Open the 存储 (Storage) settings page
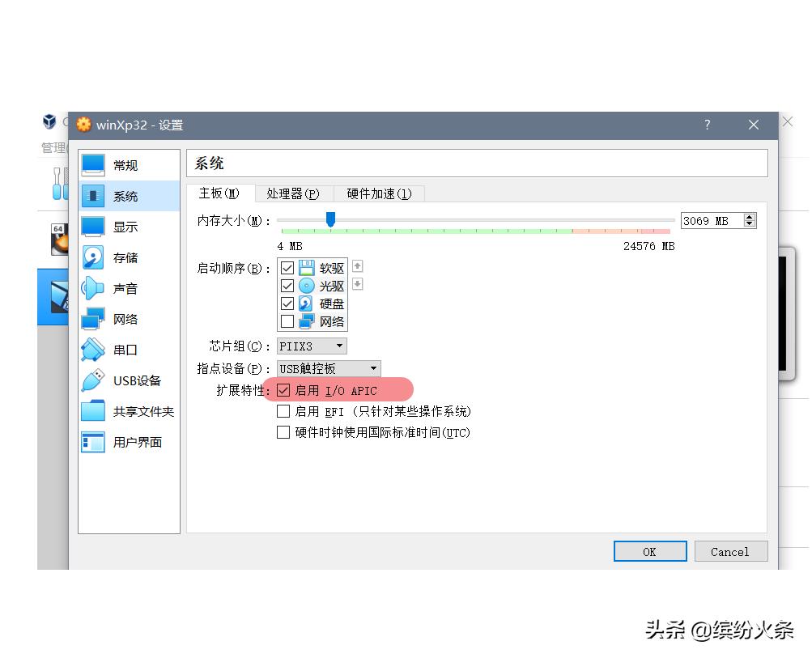The image size is (812, 658). [125, 257]
